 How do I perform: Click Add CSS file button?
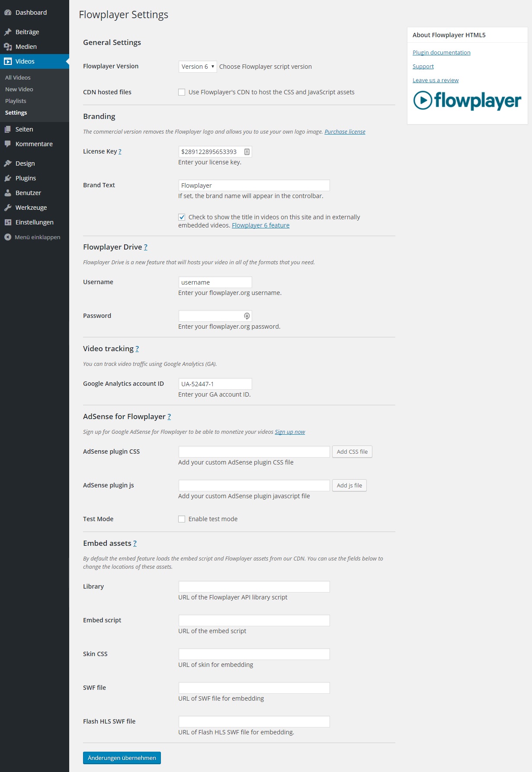(352, 452)
